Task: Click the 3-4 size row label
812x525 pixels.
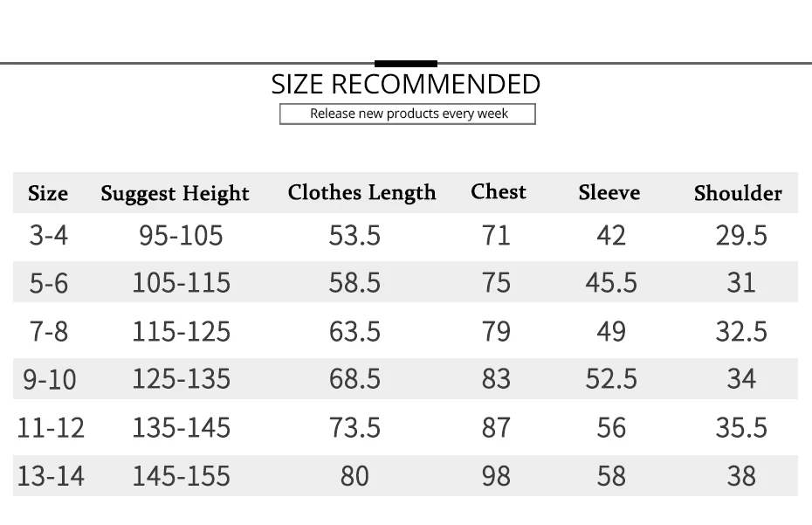Action: click(49, 235)
